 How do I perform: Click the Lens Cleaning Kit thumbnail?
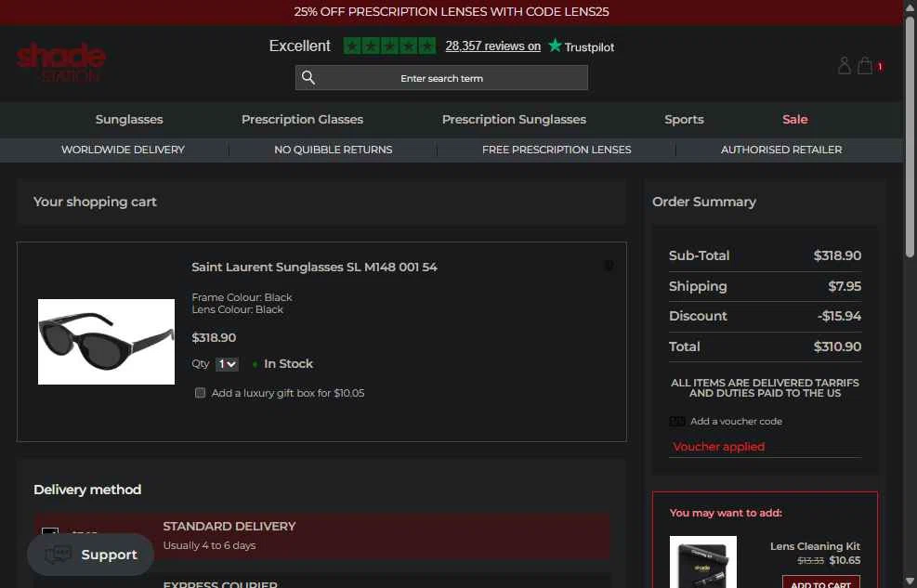point(703,562)
